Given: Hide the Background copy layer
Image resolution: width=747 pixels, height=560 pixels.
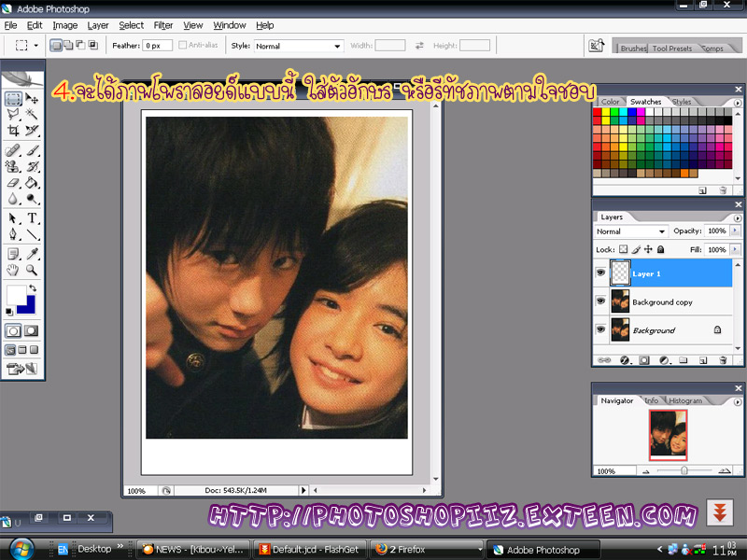Looking at the screenshot, I should coord(600,301).
